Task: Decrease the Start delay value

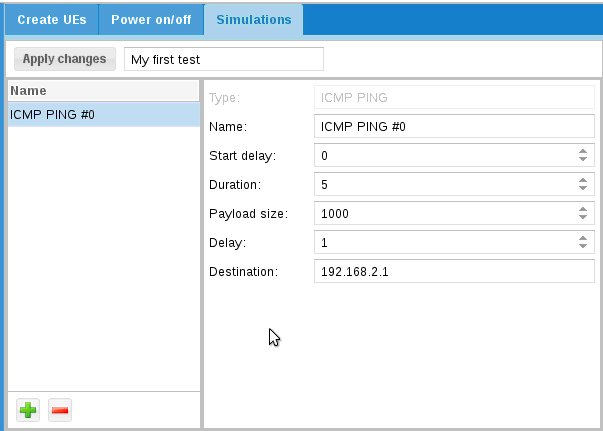Action: pyautogui.click(x=583, y=160)
